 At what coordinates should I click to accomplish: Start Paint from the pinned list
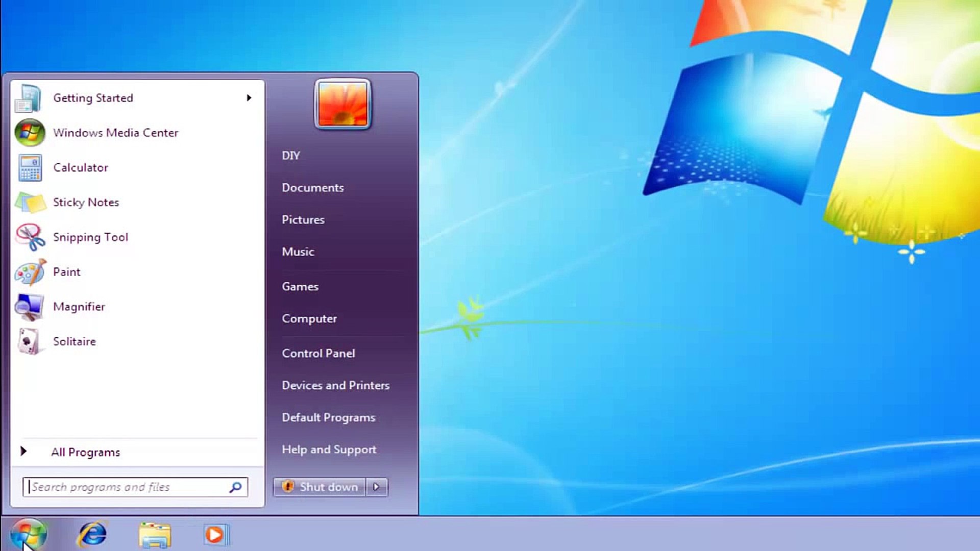(x=66, y=272)
